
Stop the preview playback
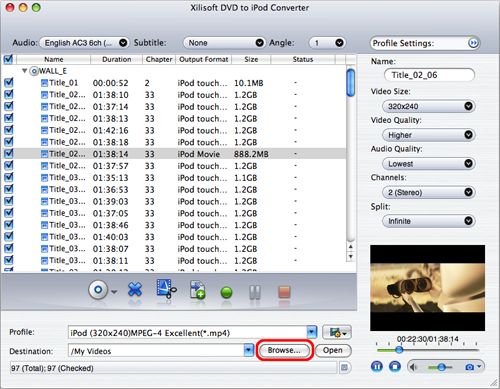pyautogui.click(x=395, y=367)
